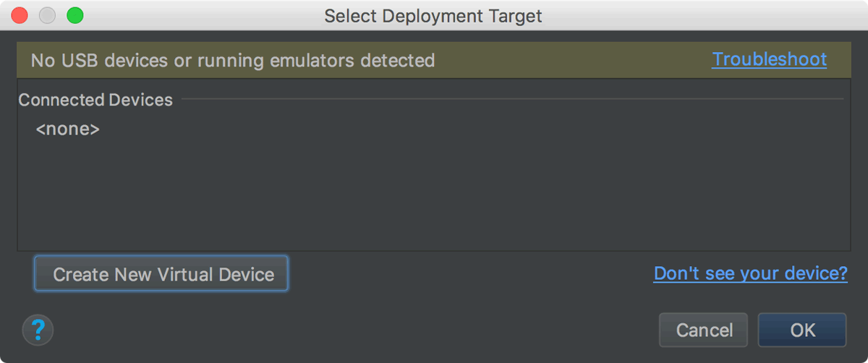Open the Troubleshoot link
868x363 pixels.
pyautogui.click(x=769, y=59)
